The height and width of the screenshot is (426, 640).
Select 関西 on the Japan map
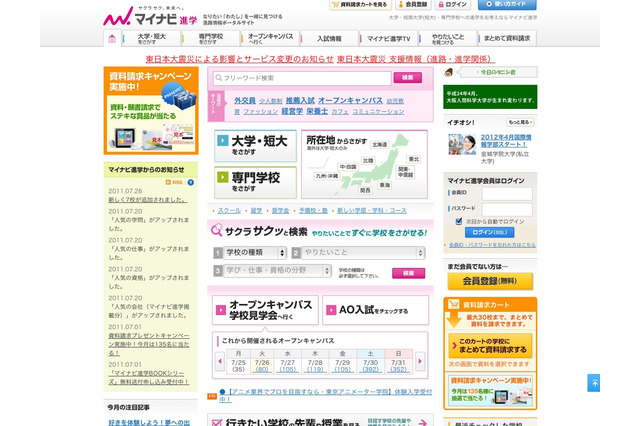[365, 190]
